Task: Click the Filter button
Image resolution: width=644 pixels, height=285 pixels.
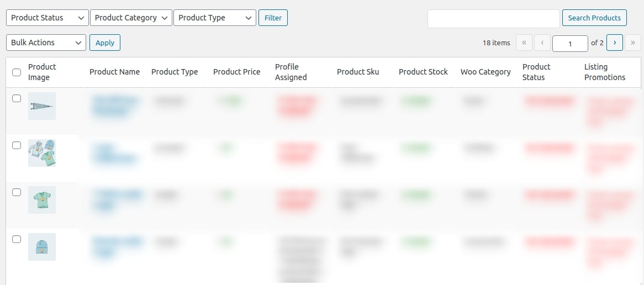Action: point(273,18)
